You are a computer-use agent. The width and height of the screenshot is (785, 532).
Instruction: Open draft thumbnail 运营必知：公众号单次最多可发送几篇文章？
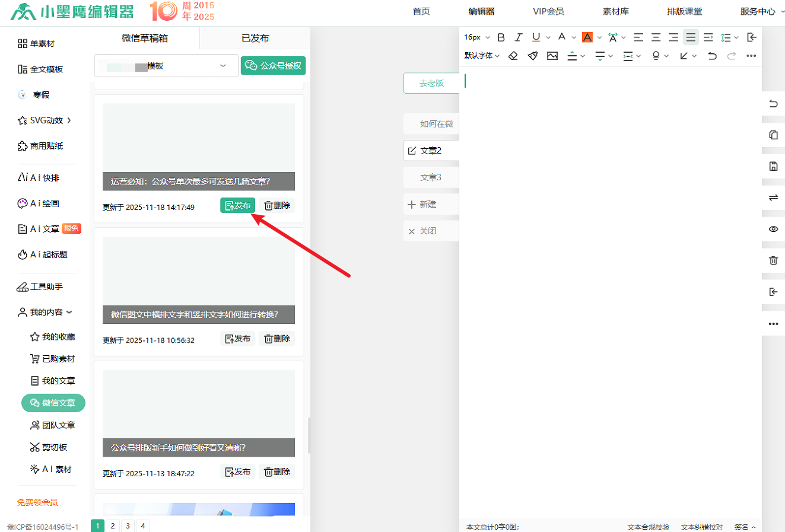(x=199, y=147)
